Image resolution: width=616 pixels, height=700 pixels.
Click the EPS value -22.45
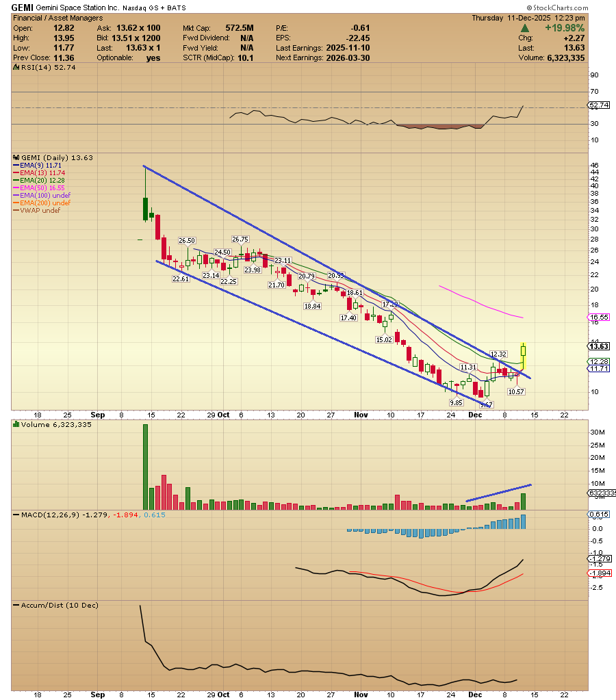coord(358,38)
